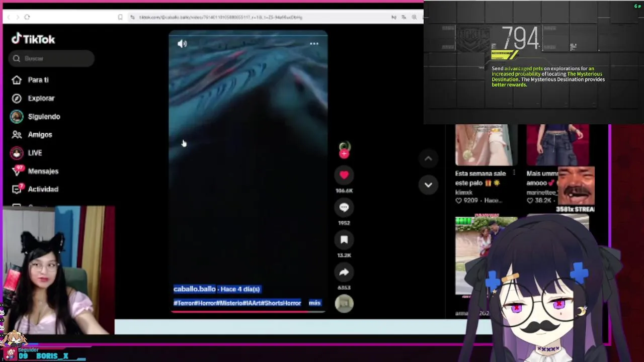644x362 pixels.
Task: Follow creator via red plus badge
Action: [344, 154]
